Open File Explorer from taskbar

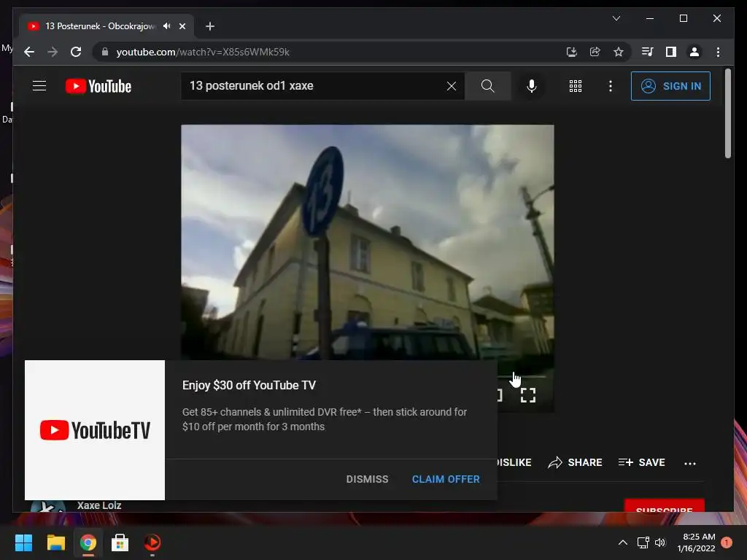click(55, 542)
